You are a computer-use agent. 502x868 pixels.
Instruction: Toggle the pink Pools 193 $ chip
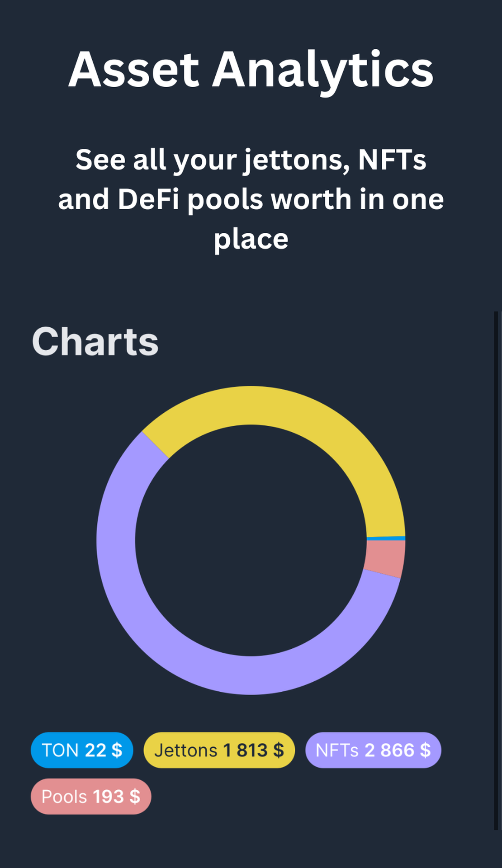[91, 796]
